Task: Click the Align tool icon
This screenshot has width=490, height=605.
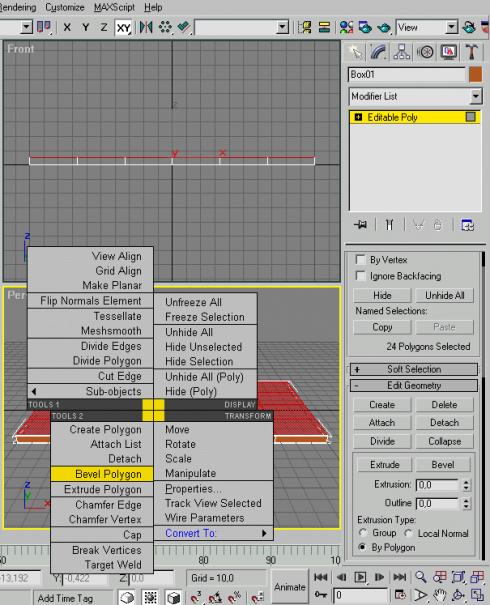Action: 184,27
